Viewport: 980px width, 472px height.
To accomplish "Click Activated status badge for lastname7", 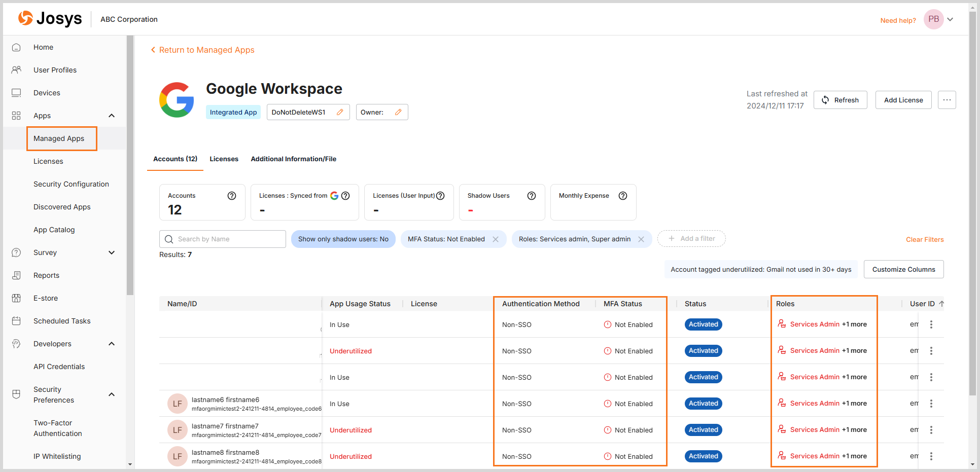I will point(703,429).
